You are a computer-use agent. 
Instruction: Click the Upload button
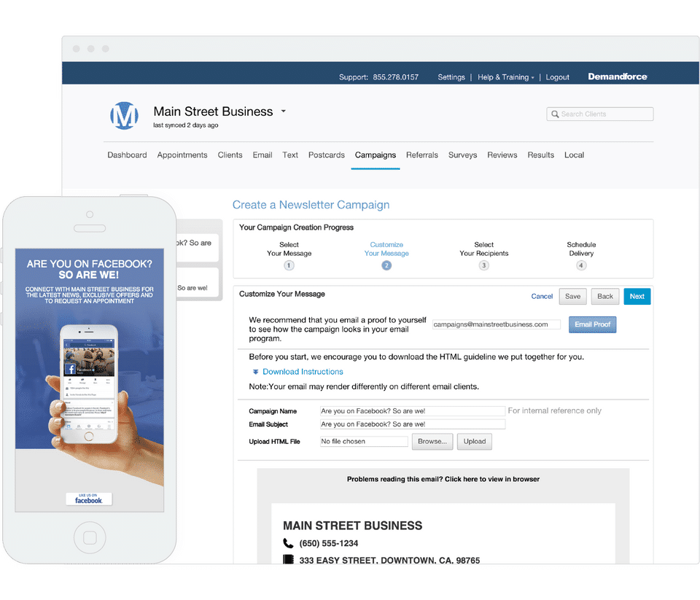pyautogui.click(x=475, y=442)
